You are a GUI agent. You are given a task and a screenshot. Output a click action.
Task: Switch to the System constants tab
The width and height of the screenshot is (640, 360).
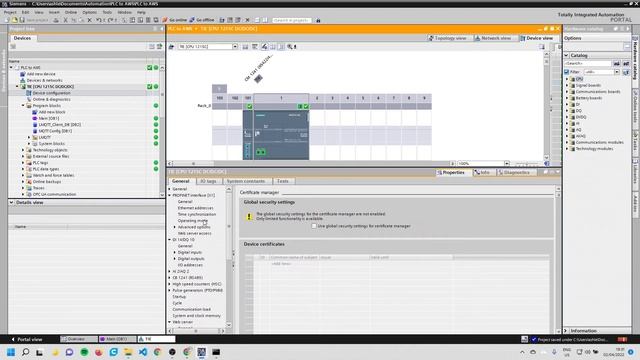[246, 181]
